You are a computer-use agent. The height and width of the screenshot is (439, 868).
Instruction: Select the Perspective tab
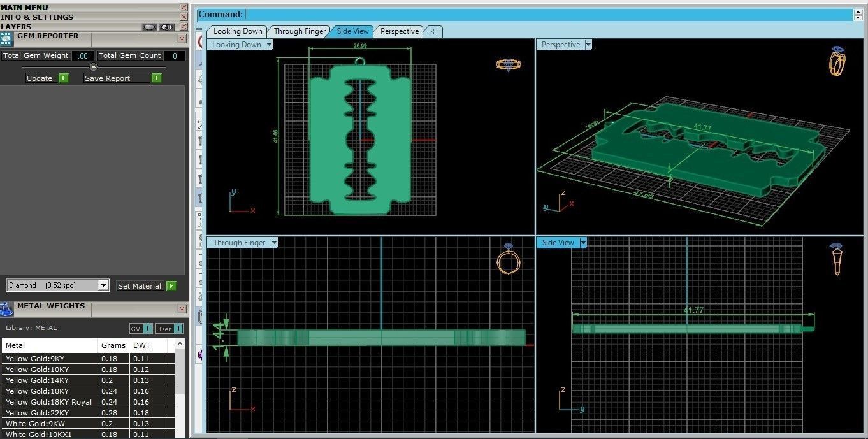click(x=400, y=31)
